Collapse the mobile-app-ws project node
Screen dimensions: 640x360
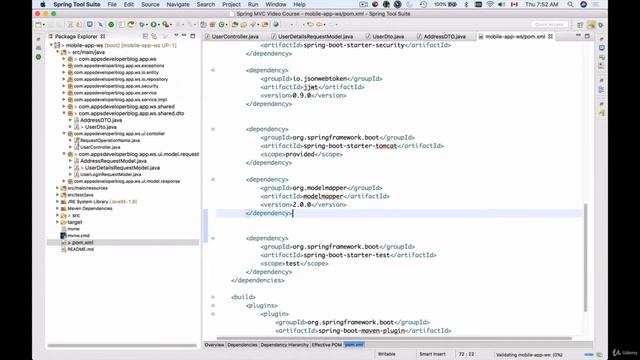coord(51,45)
